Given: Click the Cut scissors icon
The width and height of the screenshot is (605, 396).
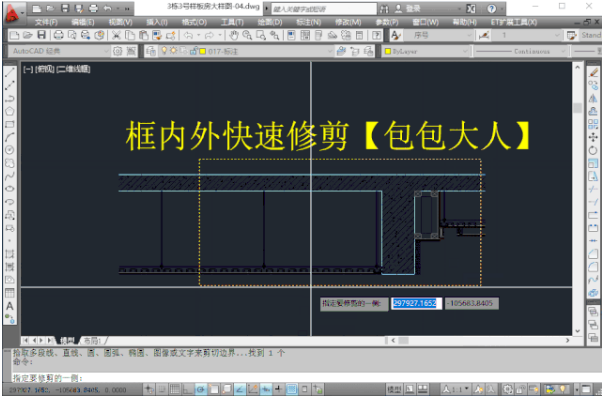Looking at the screenshot, I should coord(116,36).
